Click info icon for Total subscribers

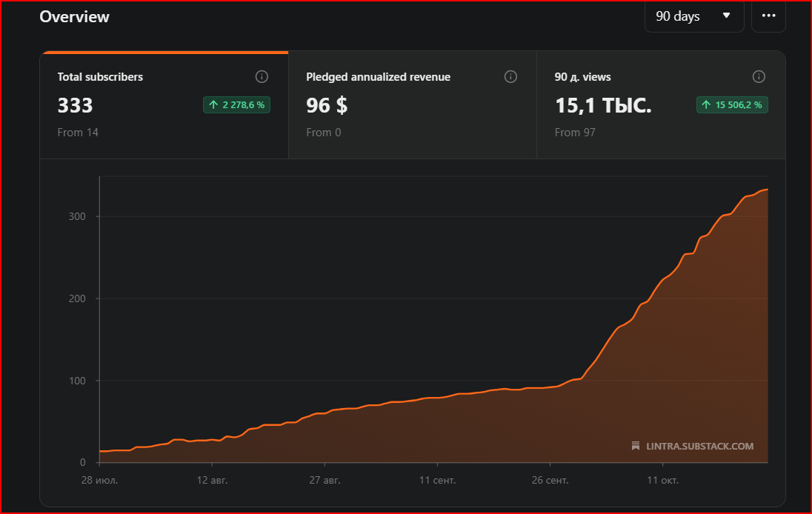[262, 76]
